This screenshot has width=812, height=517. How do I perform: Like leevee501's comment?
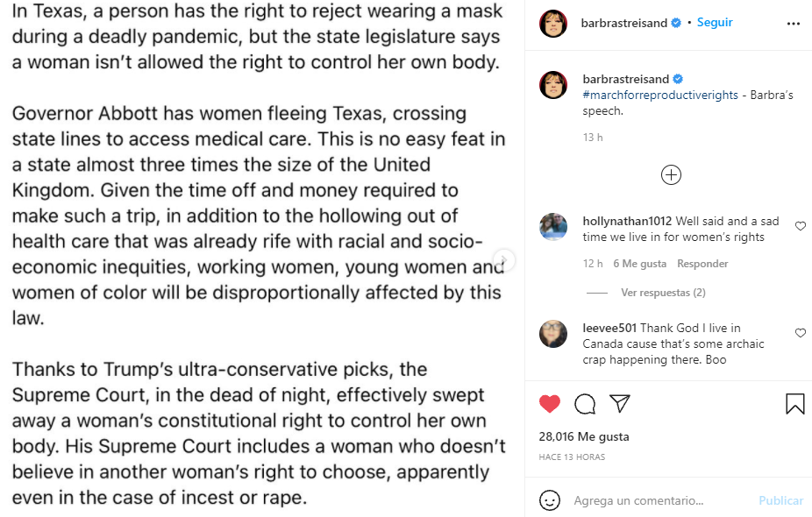[800, 333]
